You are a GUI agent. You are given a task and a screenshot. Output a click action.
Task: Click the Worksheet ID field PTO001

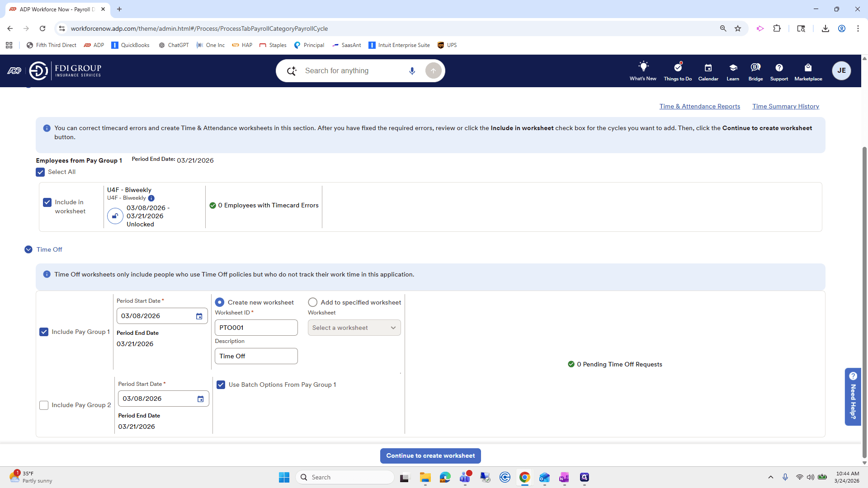256,328
